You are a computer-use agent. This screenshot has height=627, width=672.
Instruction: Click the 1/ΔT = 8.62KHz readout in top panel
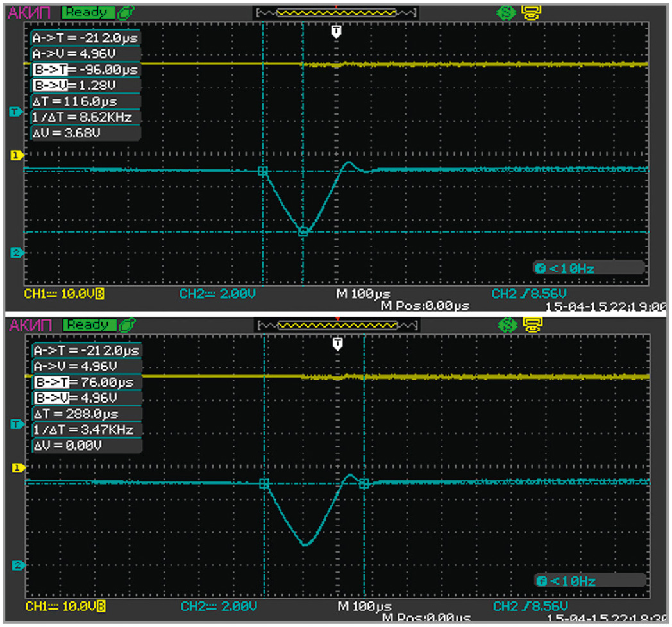point(85,117)
